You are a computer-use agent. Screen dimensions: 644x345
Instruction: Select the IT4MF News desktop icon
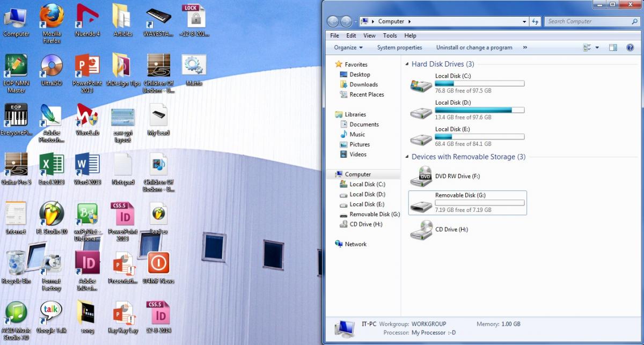pyautogui.click(x=158, y=268)
